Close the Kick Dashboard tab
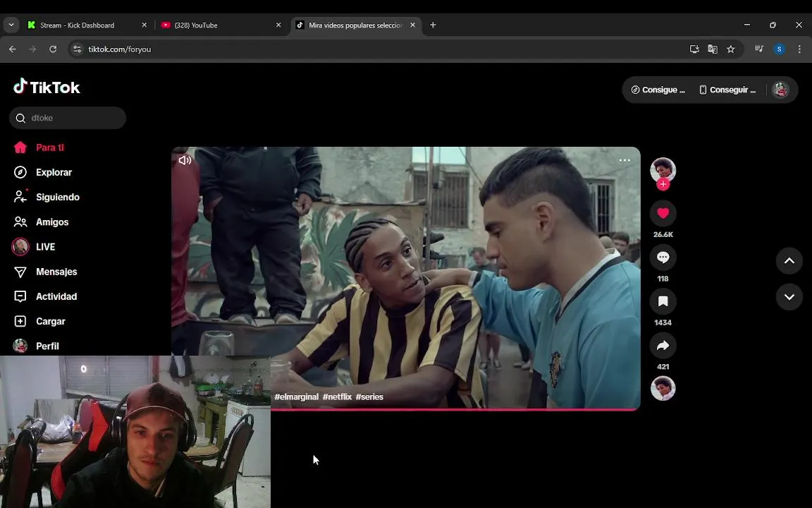812x508 pixels. (144, 25)
